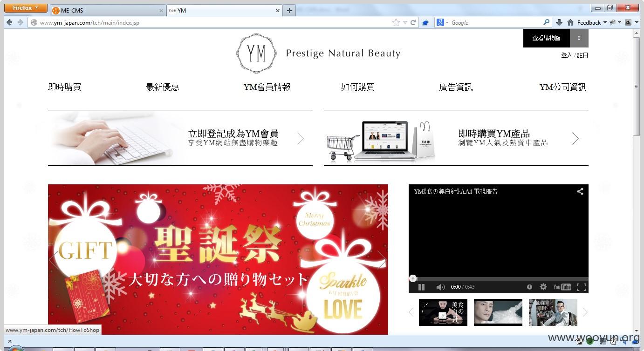
Task: Show next slide on the Christmas banner
Action: 382,259
